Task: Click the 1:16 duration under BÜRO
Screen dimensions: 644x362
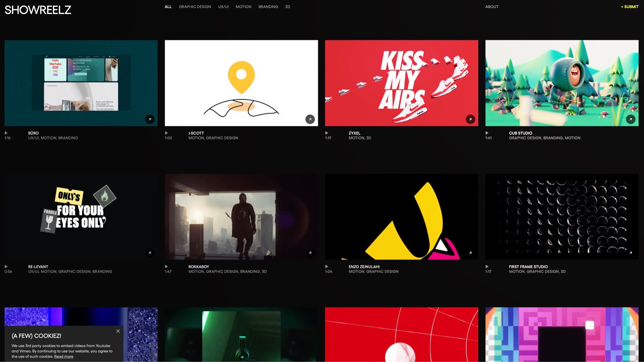Action: (8, 138)
